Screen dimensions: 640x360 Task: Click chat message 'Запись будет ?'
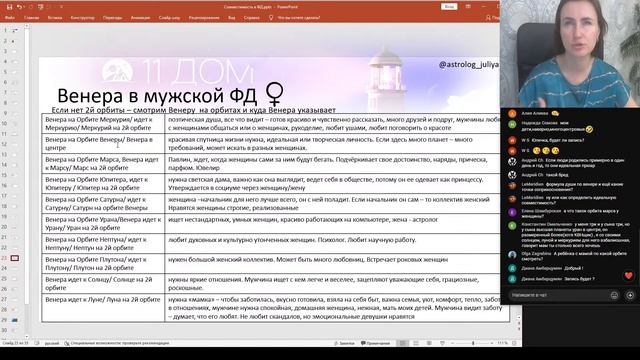coord(580,279)
